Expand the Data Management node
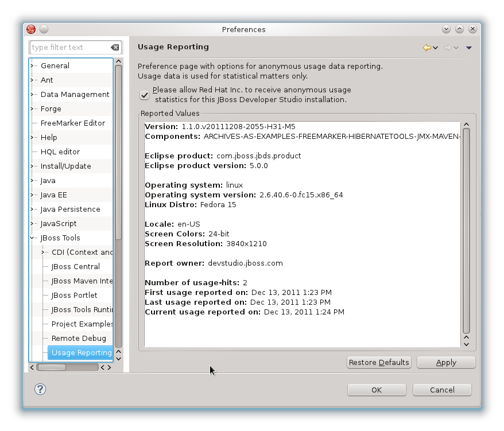This screenshot has width=504, height=431. [x=32, y=95]
